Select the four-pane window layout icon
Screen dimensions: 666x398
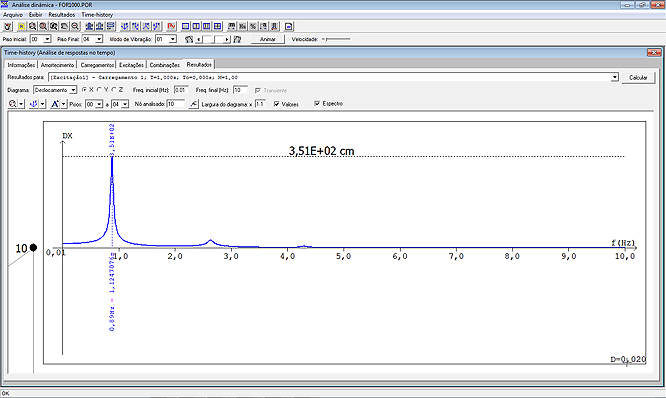[x=217, y=26]
